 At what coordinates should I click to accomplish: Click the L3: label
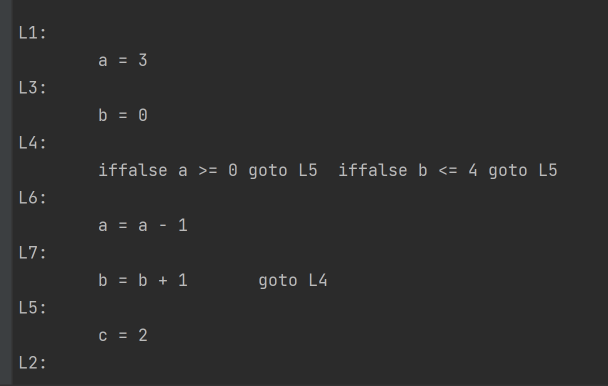pyautogui.click(x=33, y=88)
